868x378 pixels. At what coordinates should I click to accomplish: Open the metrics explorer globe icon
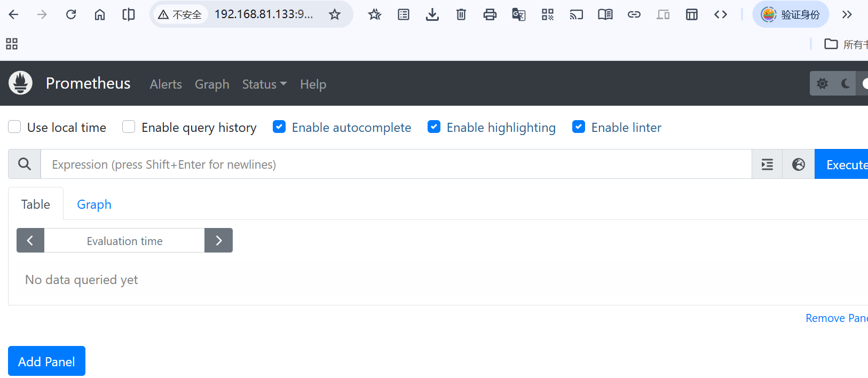pos(799,164)
